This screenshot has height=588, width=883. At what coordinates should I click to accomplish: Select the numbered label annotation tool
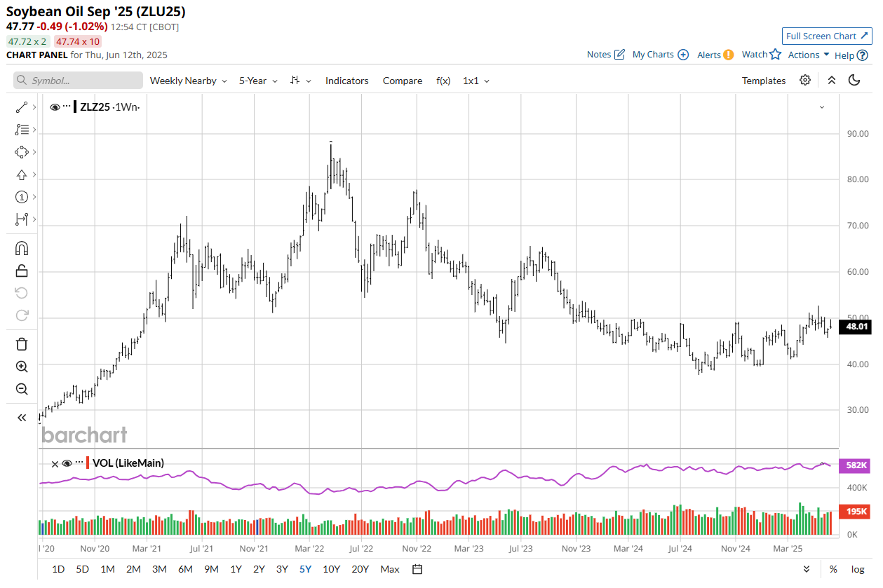(22, 197)
